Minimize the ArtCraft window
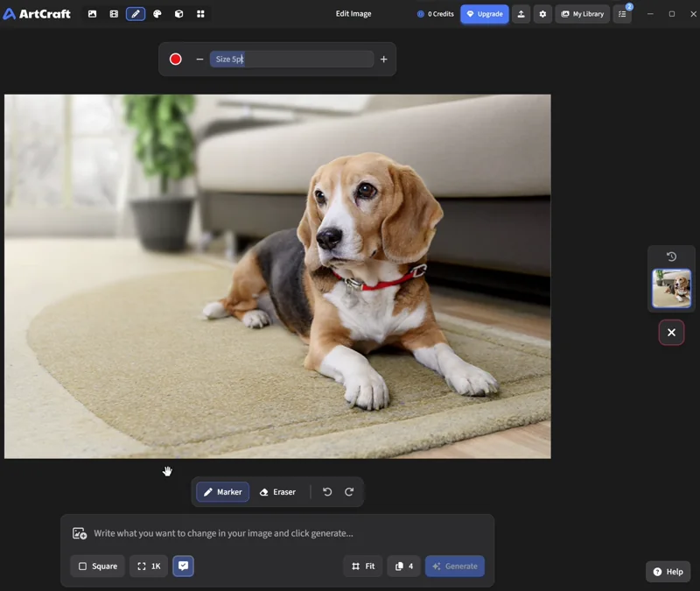 [x=650, y=14]
